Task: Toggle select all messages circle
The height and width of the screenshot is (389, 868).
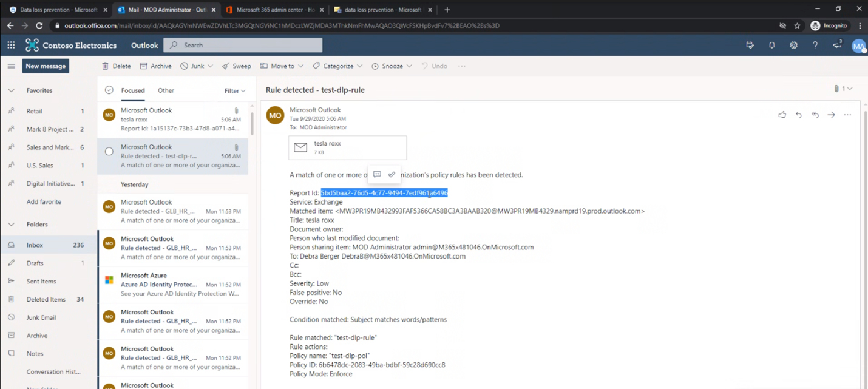Action: [109, 90]
